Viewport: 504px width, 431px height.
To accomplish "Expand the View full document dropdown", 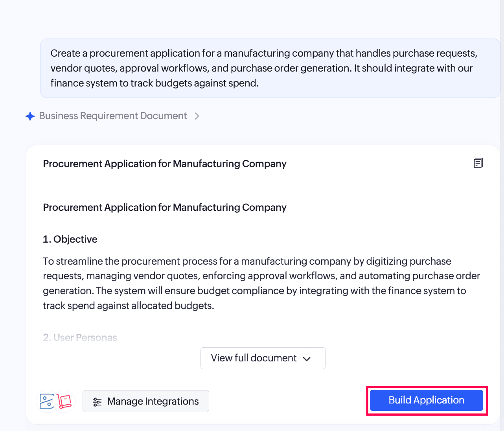I will click(263, 358).
